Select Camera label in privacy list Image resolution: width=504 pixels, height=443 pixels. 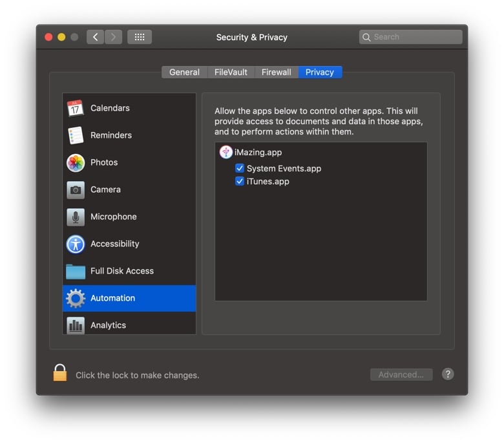tap(105, 189)
